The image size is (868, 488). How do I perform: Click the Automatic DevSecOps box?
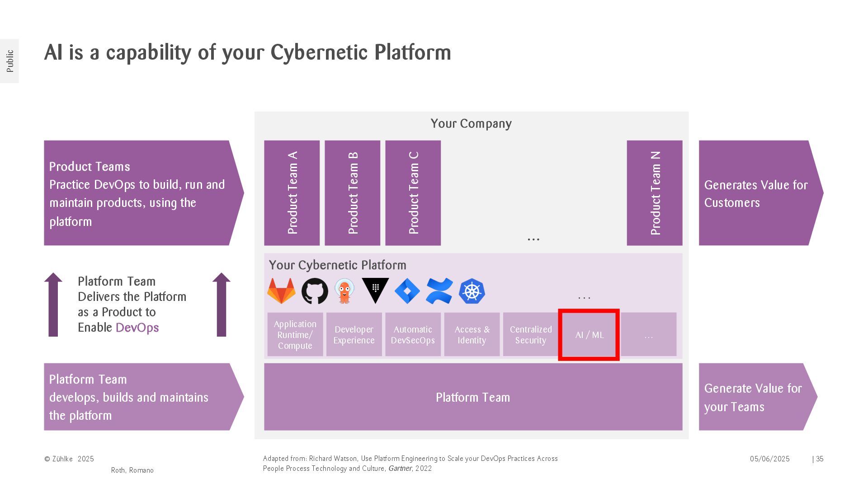click(413, 335)
